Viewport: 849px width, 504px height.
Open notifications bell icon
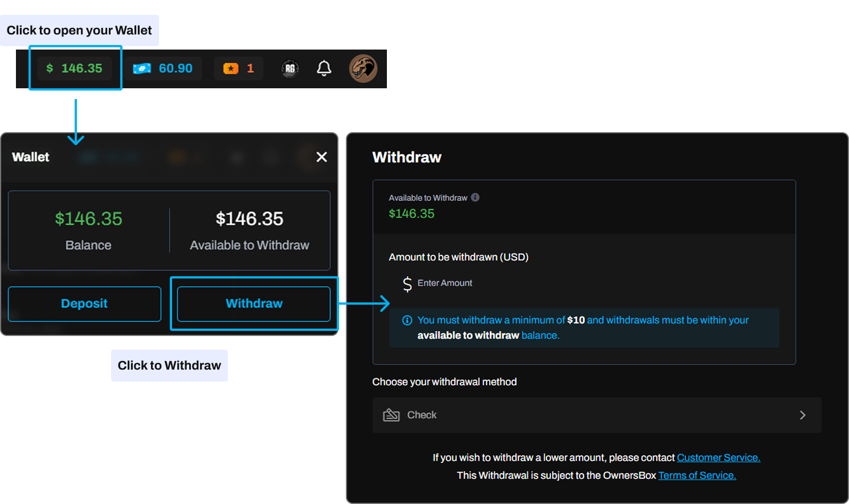[324, 68]
